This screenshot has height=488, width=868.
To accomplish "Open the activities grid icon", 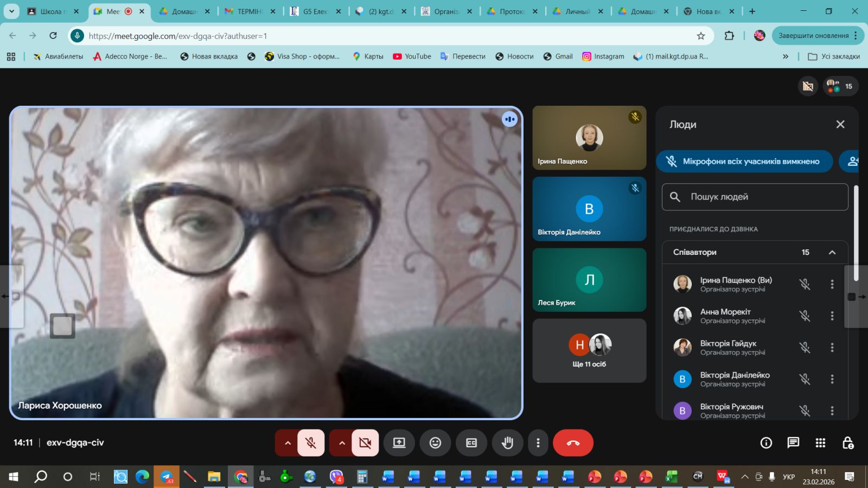I will click(820, 443).
